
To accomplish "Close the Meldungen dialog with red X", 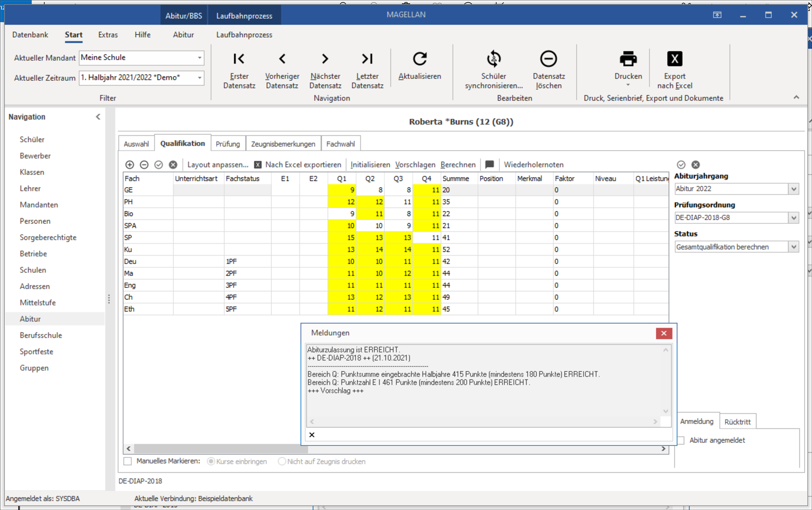I will 664,333.
